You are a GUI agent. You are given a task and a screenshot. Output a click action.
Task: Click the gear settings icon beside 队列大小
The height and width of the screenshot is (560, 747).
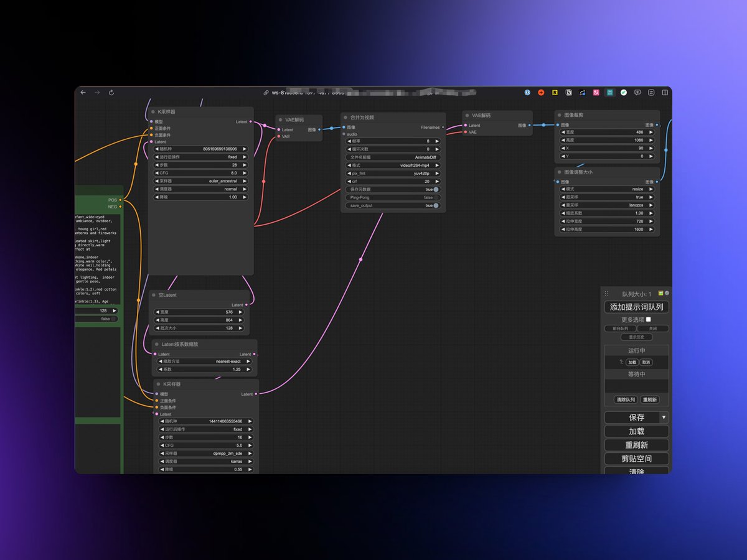(x=667, y=293)
